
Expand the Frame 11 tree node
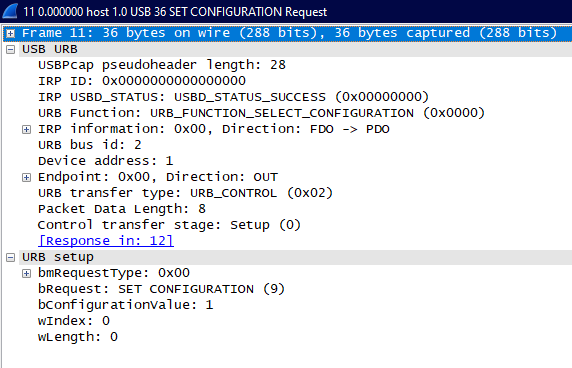coord(11,34)
